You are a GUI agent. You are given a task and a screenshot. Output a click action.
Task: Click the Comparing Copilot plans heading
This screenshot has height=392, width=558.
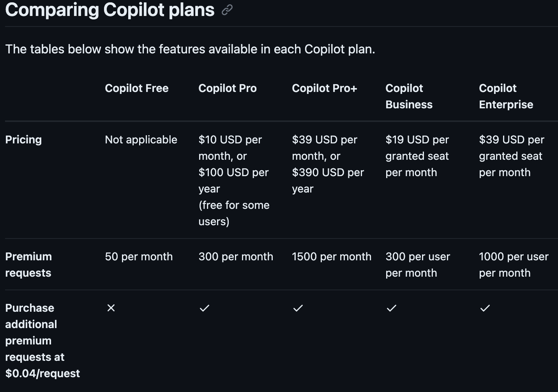point(110,10)
